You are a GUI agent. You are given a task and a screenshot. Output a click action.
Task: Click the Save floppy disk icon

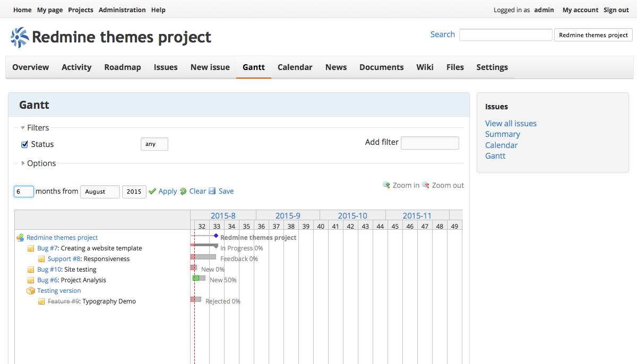coord(212,191)
